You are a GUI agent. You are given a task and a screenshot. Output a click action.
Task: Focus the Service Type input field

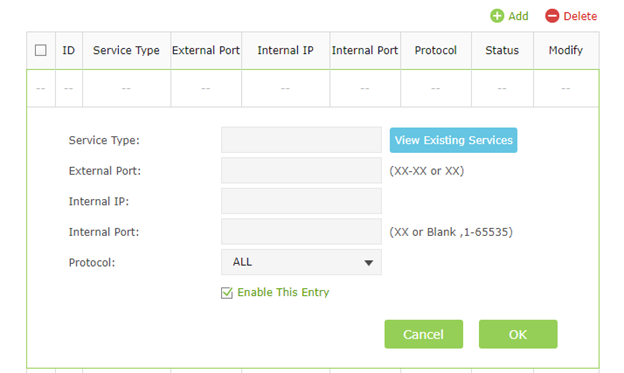point(301,140)
